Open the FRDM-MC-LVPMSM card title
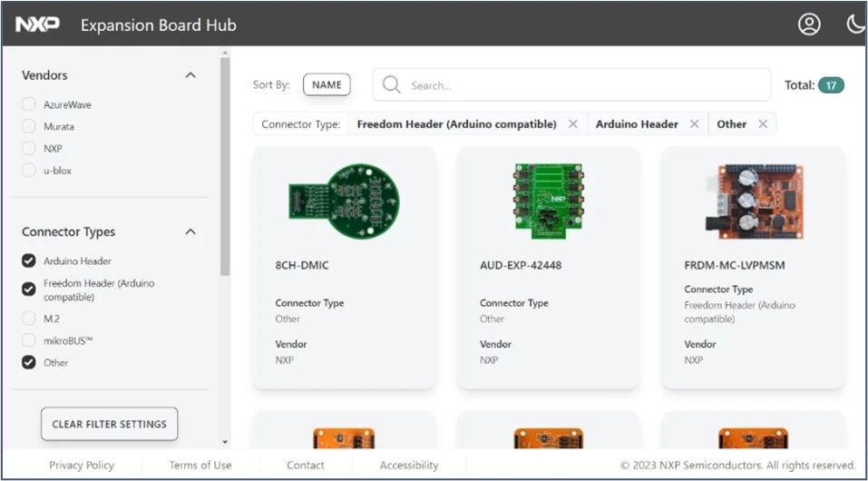The height and width of the screenshot is (481, 868). coord(735,265)
